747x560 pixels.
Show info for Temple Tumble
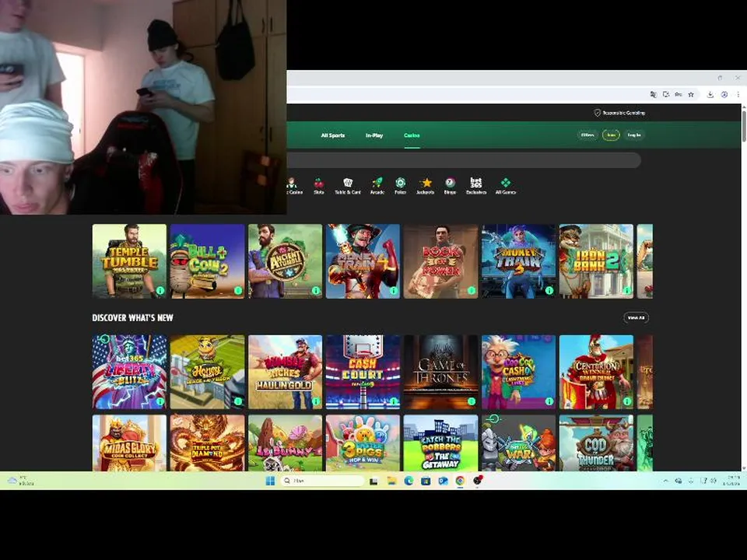160,290
